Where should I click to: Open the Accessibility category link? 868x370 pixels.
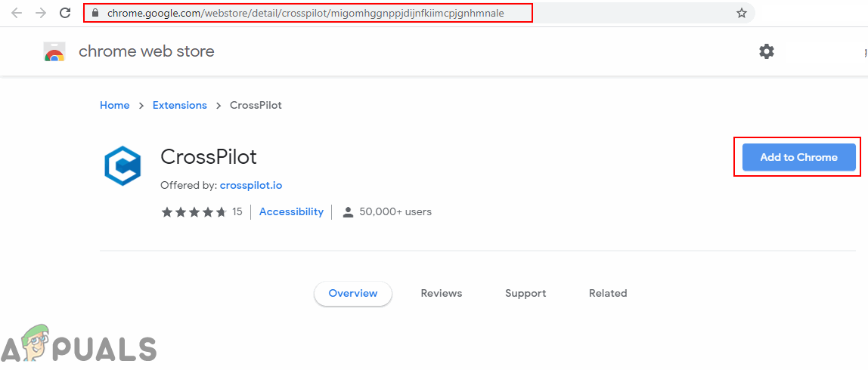click(x=291, y=212)
